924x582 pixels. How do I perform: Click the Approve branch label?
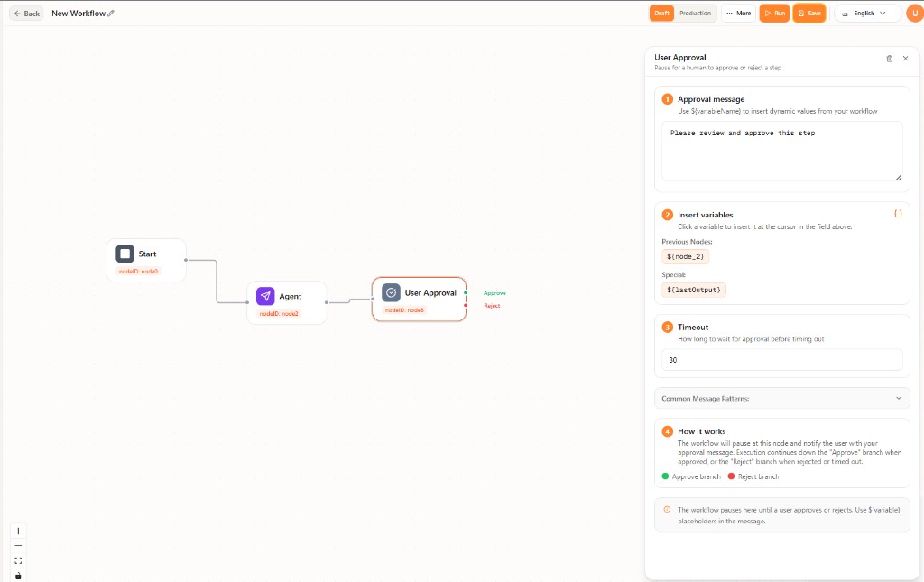(x=494, y=293)
